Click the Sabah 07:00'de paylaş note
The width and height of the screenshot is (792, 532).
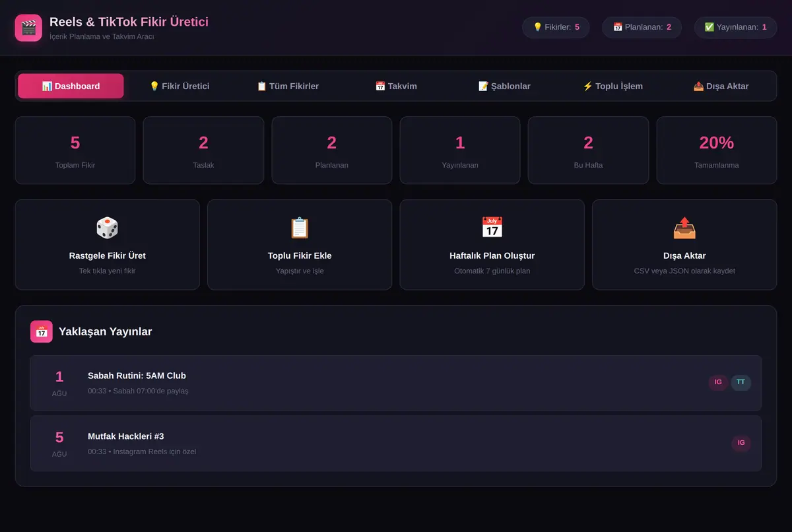[x=151, y=391]
